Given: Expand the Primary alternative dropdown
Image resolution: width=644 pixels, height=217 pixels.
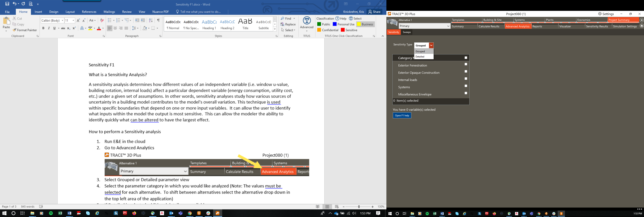Looking at the screenshot, I should tap(448, 26).
